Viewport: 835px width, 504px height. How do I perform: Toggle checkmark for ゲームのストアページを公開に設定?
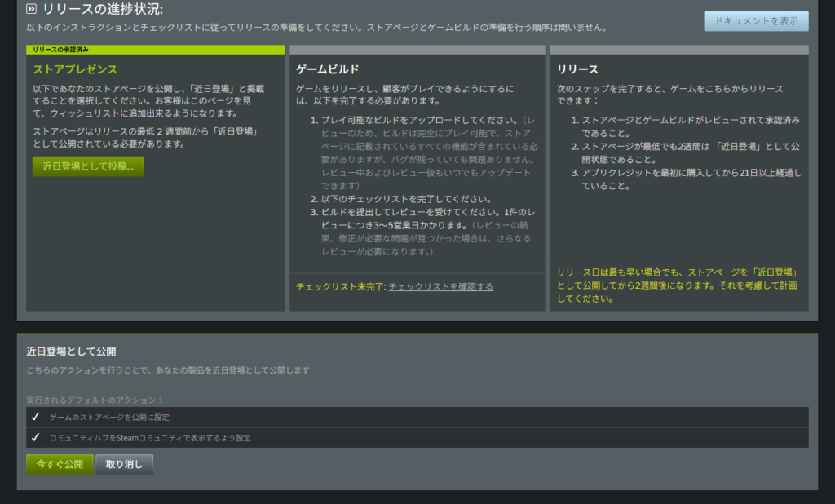(x=35, y=417)
